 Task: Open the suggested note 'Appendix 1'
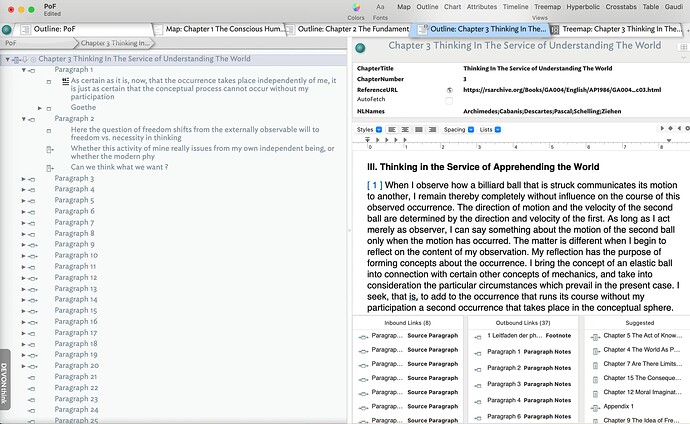coord(618,406)
